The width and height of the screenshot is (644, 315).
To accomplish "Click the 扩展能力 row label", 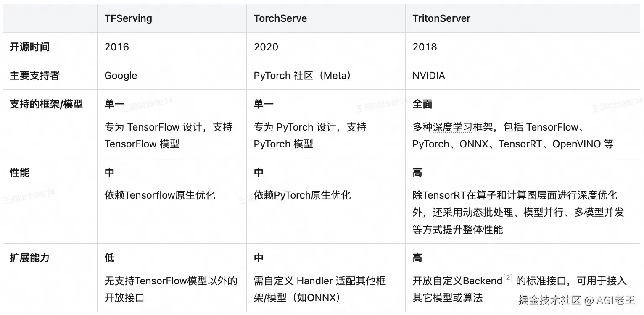I will 29,258.
